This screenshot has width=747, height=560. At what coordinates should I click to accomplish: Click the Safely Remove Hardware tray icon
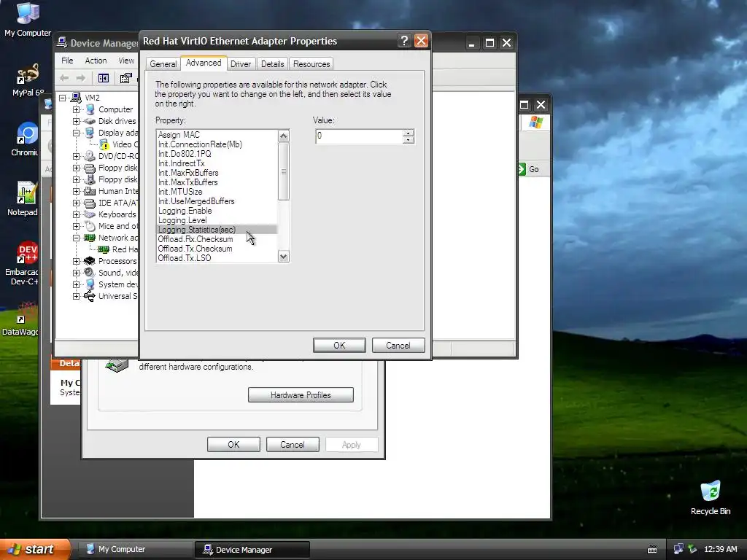point(692,549)
